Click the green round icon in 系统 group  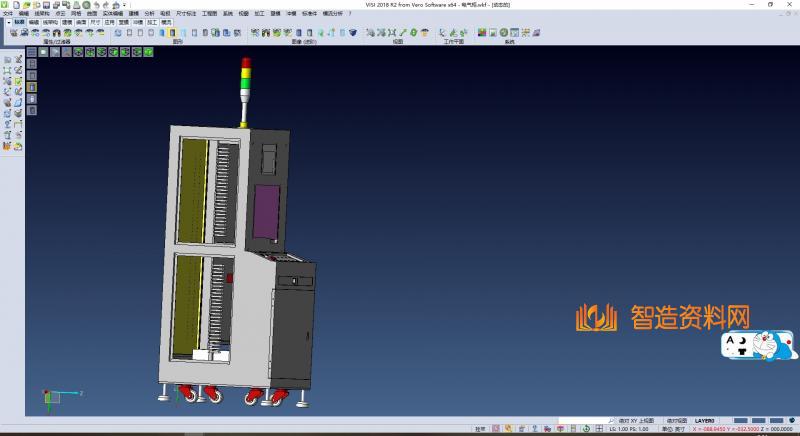504,33
